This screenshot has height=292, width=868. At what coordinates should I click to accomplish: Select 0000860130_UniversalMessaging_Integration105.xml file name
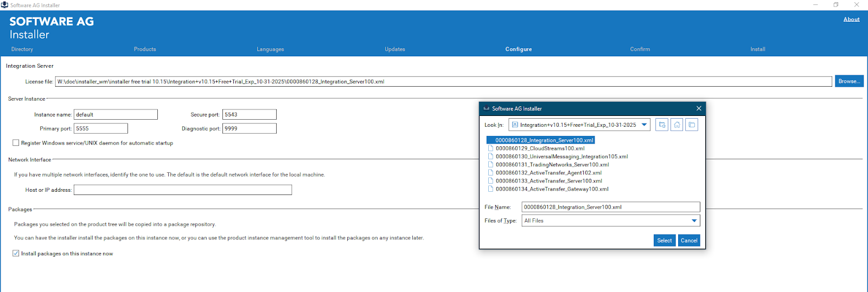(561, 156)
